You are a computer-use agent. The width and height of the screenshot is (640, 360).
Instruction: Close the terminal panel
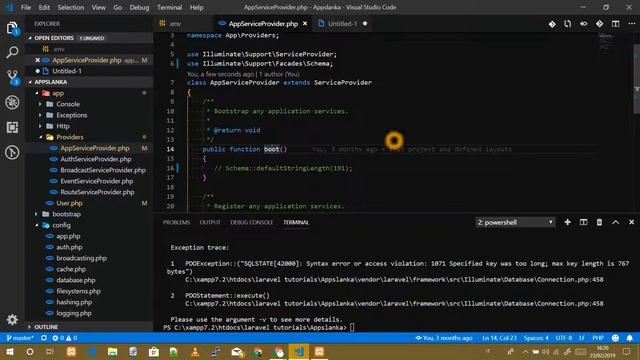click(631, 222)
